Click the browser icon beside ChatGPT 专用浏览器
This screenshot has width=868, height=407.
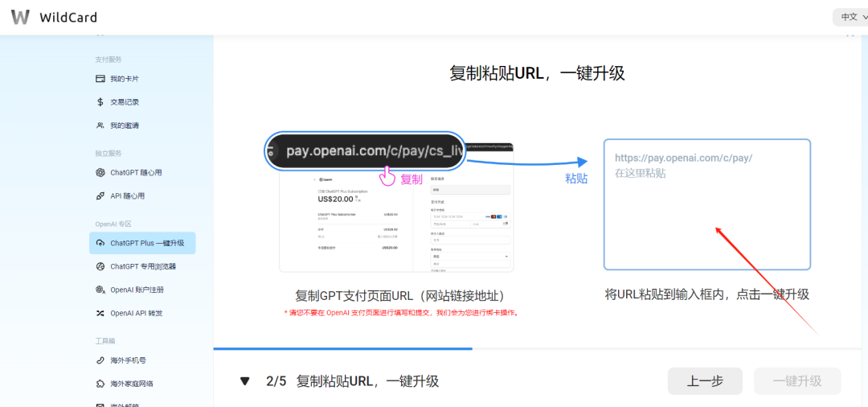tap(100, 266)
